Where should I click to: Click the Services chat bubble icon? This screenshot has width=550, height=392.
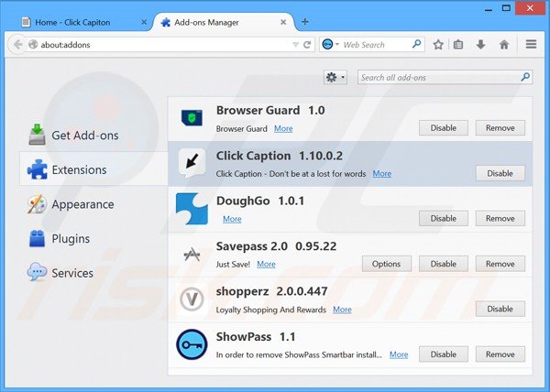coord(37,272)
